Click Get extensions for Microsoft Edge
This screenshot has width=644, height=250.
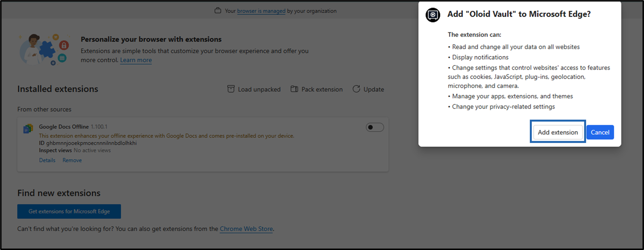click(x=69, y=211)
